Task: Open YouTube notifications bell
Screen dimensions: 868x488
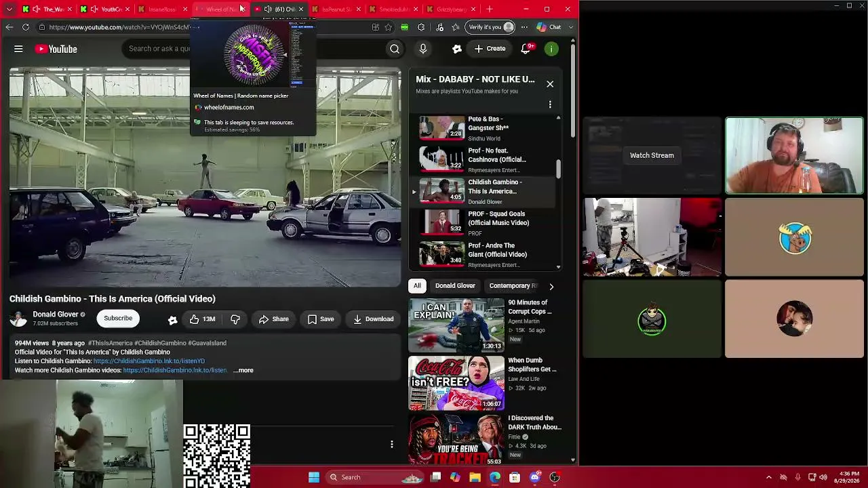Action: (526, 49)
